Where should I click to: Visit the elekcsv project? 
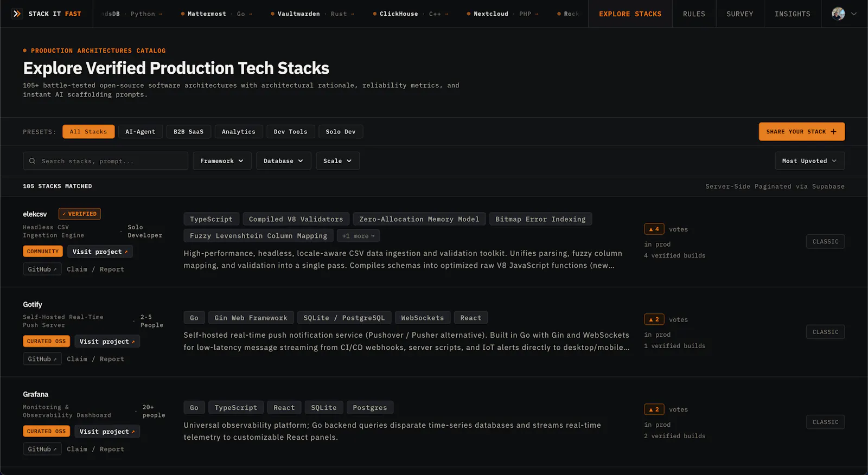click(x=100, y=252)
